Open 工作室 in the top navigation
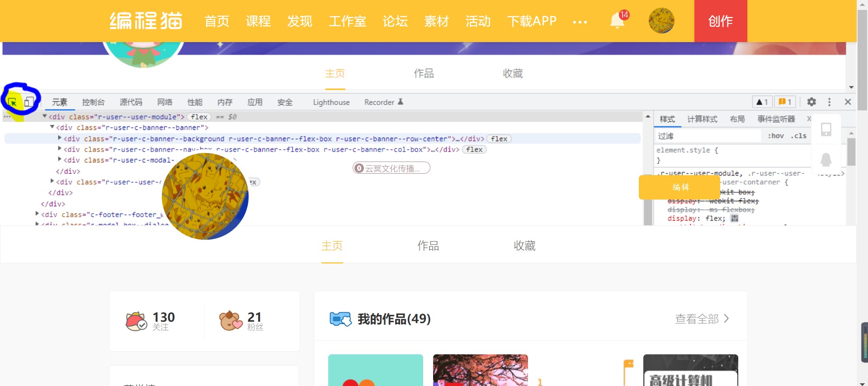 347,21
